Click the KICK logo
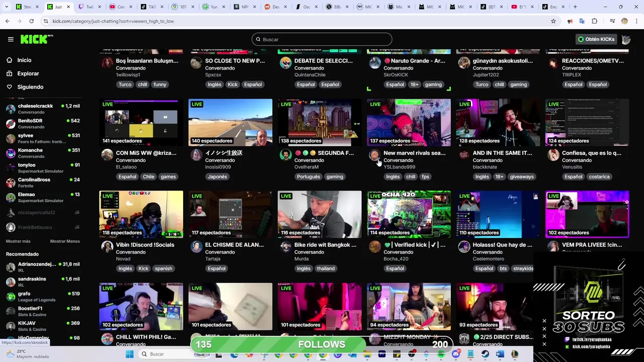Viewport: 644px width, 362px height. click(37, 39)
